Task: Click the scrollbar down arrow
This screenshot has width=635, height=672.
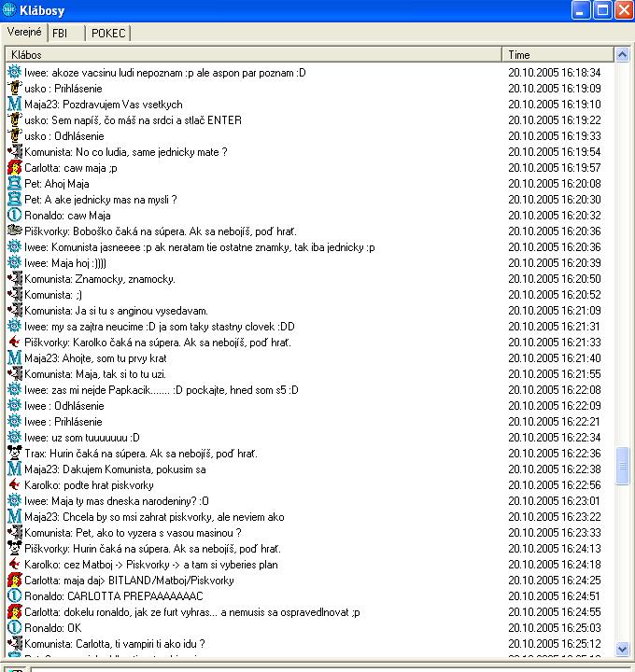Action: (624, 649)
